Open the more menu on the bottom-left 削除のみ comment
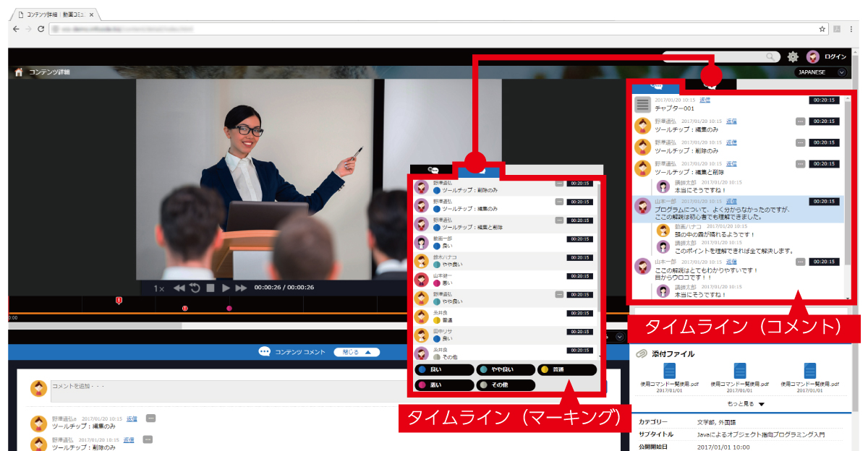 point(148,439)
